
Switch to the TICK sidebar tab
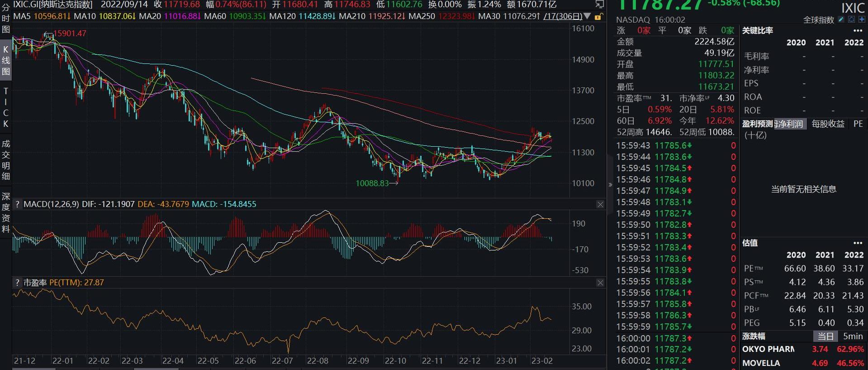pos(6,107)
